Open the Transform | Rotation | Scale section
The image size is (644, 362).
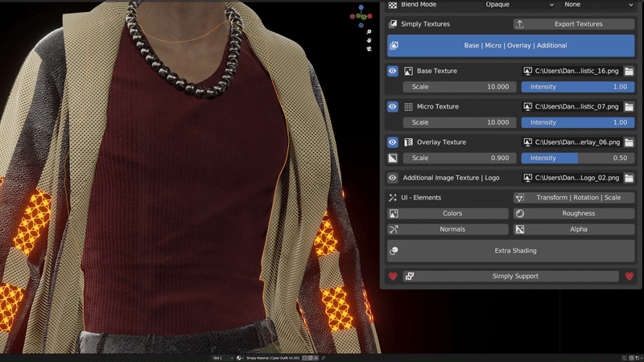coord(573,197)
